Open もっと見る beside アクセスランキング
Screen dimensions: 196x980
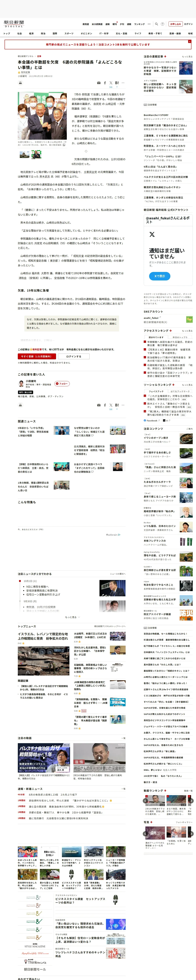pos(187,331)
